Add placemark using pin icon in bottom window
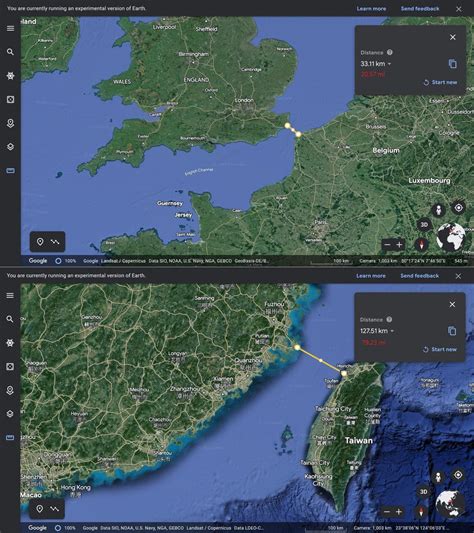This screenshot has width=474, height=533. [40, 509]
